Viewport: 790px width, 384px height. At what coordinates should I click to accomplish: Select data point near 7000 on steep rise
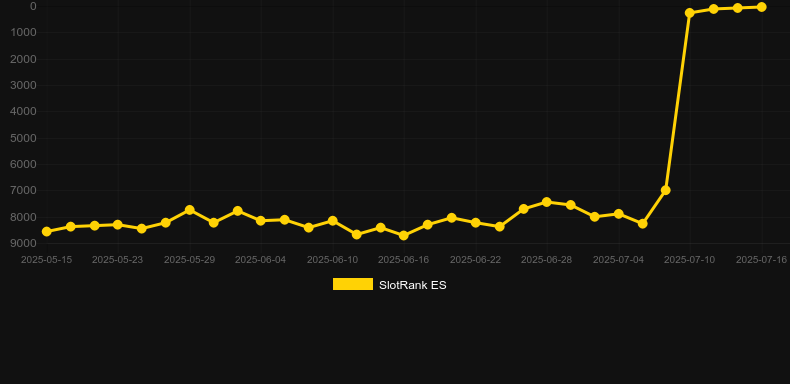pyautogui.click(x=666, y=190)
